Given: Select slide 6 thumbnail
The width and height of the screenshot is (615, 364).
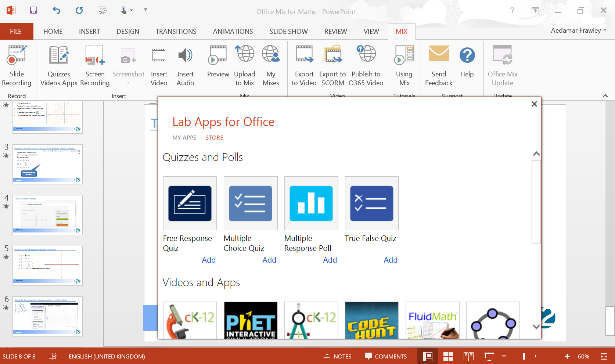Looking at the screenshot, I should coord(47,316).
